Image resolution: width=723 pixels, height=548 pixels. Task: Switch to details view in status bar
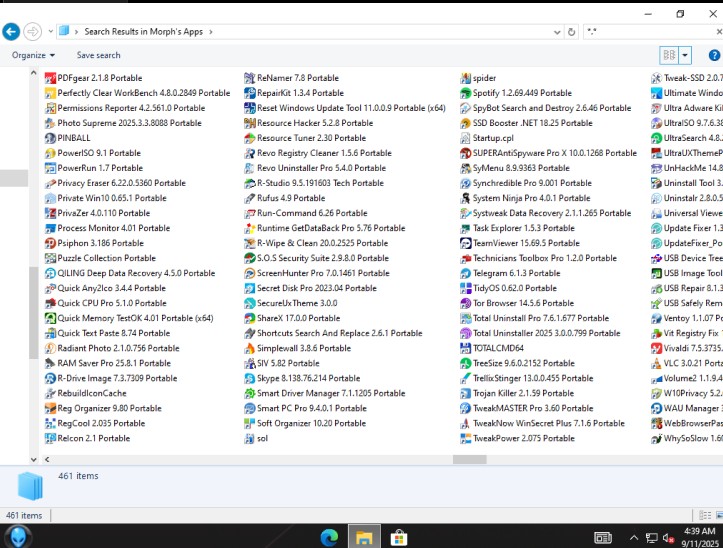pos(705,515)
